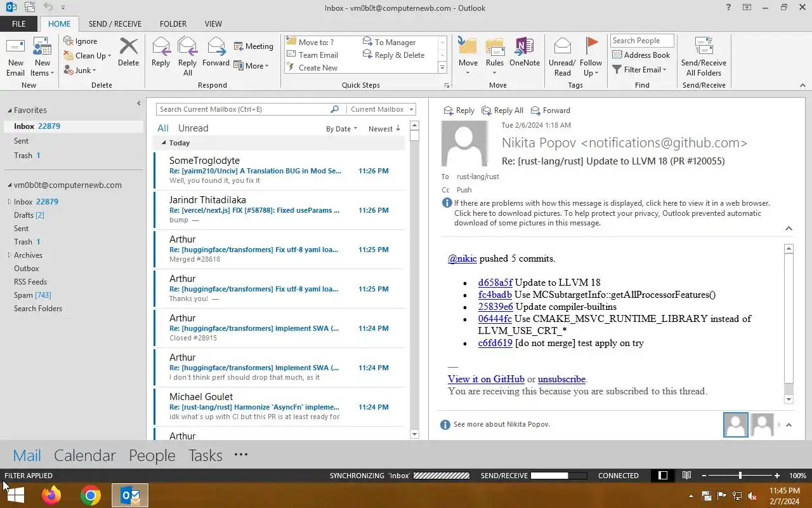Switch to the SEND / RECEIVE tab
The image size is (812, 508).
tap(115, 24)
